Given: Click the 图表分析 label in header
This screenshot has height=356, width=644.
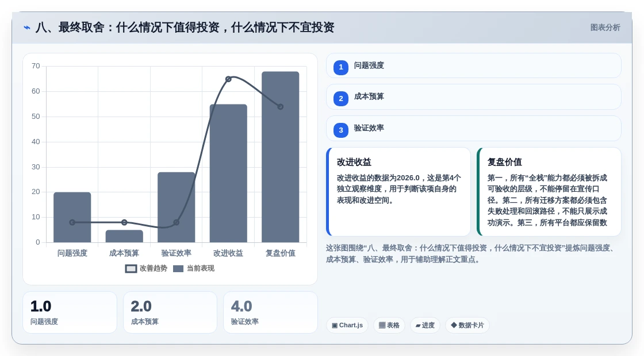Looking at the screenshot, I should (605, 28).
